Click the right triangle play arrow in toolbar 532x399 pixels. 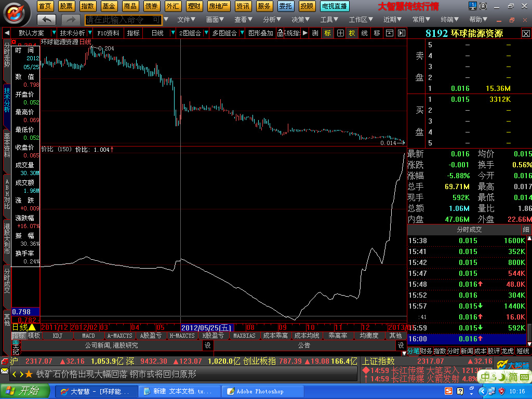(x=305, y=33)
